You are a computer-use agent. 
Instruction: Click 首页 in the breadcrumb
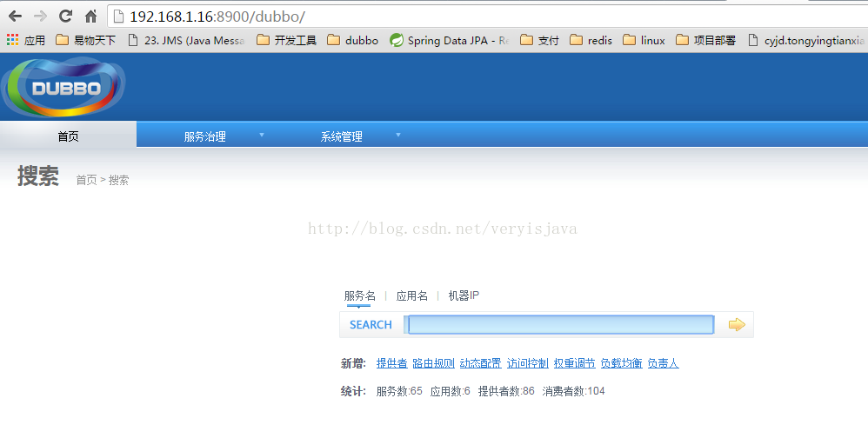tap(86, 180)
